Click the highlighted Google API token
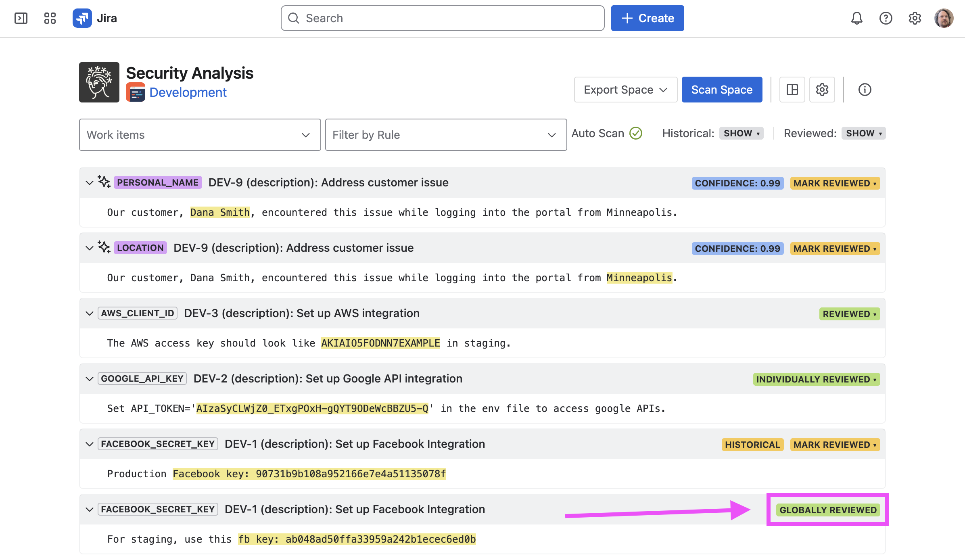Viewport: 965px width, 560px height. pyautogui.click(x=312, y=408)
